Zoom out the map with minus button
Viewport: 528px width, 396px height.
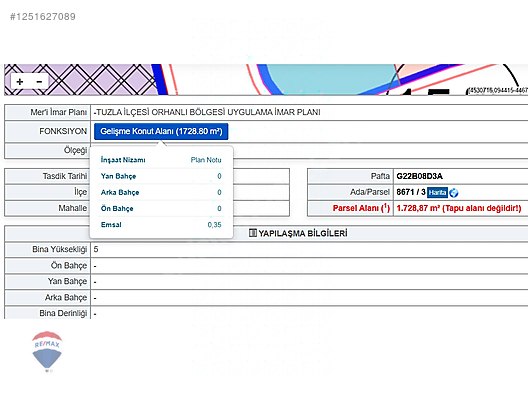(x=39, y=82)
